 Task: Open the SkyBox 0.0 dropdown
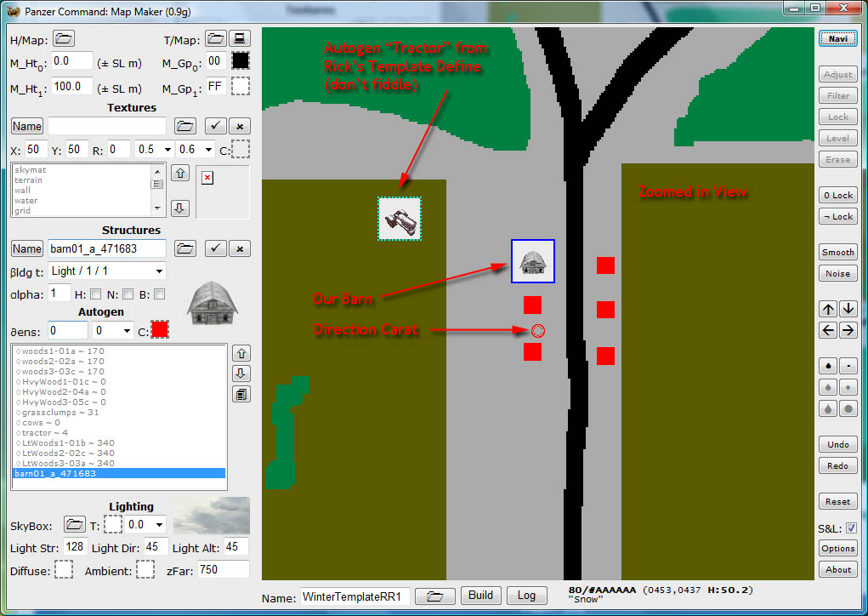[x=145, y=524]
